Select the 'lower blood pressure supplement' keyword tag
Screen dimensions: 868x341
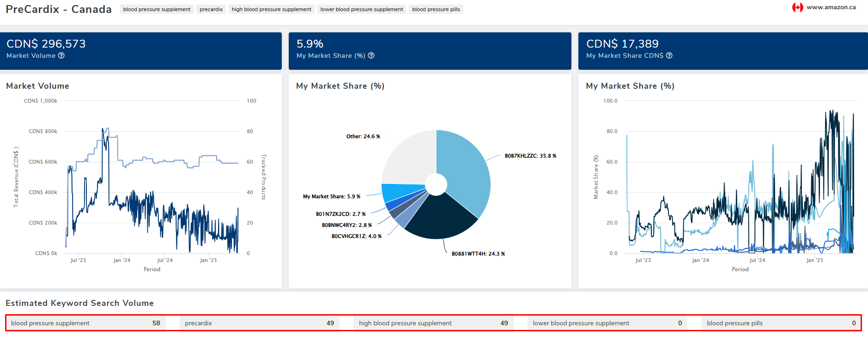click(362, 9)
